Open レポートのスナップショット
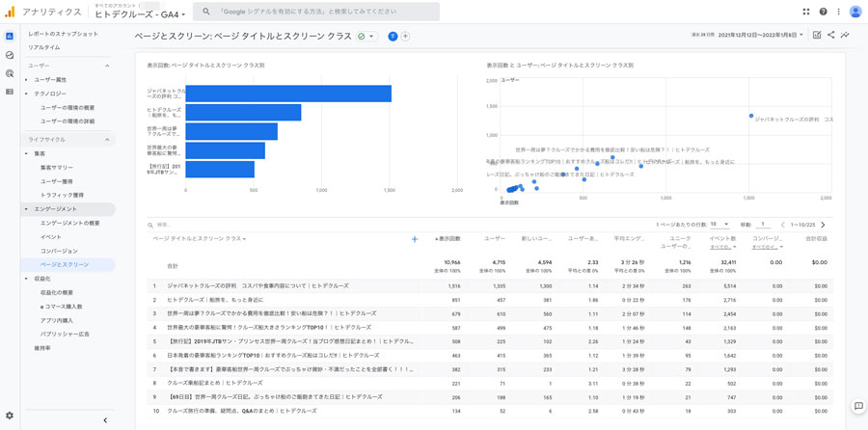868x430 pixels. 63,34
